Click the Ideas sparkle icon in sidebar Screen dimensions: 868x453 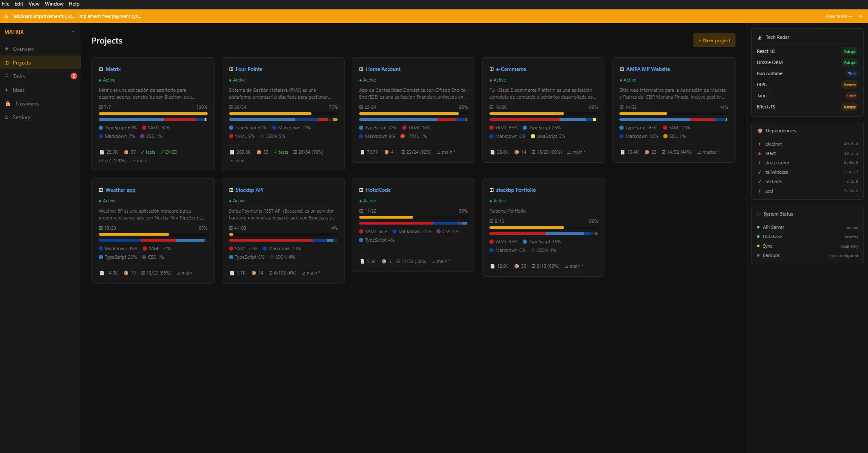point(6,90)
